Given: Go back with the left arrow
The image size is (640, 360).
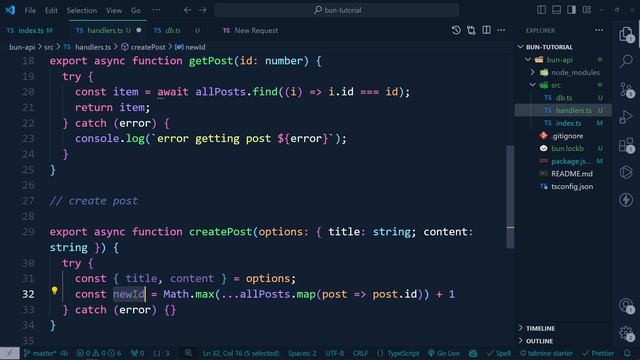Looking at the screenshot, I should [x=187, y=10].
